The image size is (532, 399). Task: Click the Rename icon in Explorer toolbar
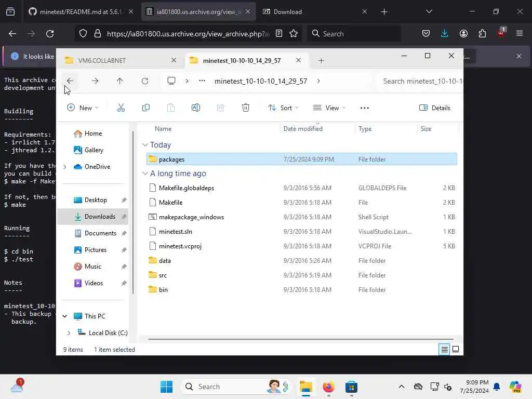(x=196, y=108)
